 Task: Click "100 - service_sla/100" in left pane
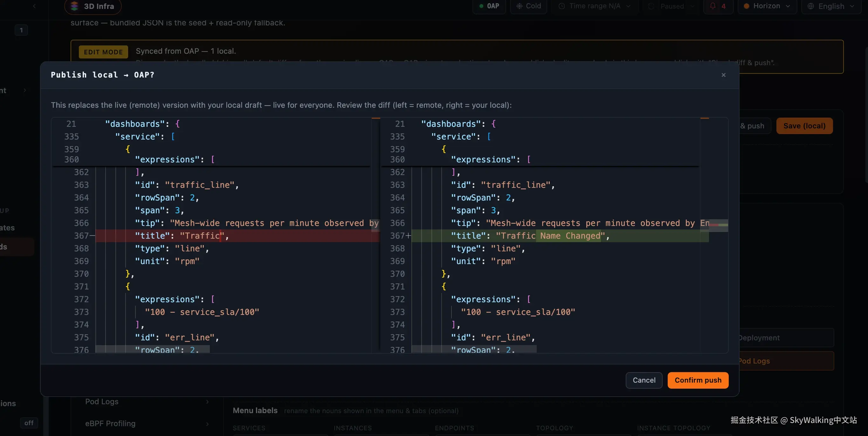pos(202,312)
